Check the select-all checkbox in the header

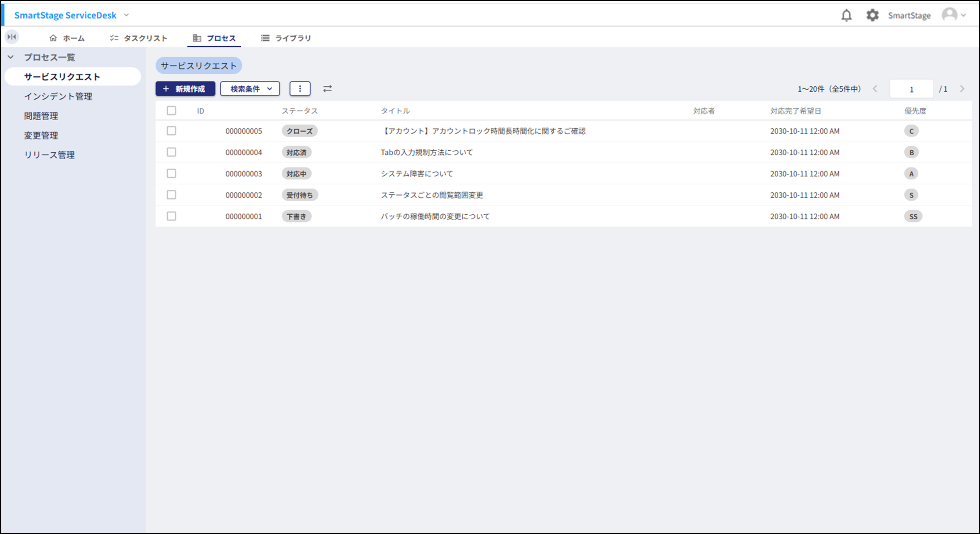coord(171,110)
